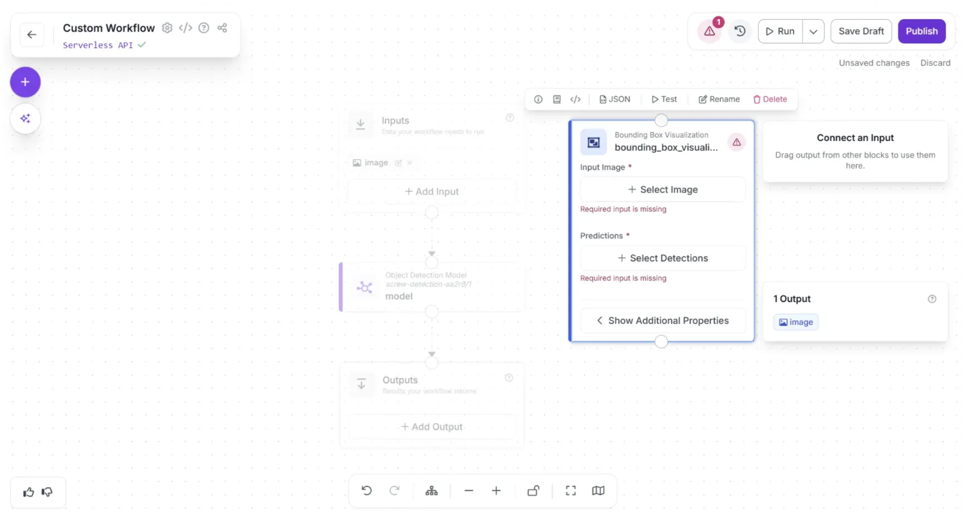The width and height of the screenshot is (980, 512).
Task: Click the auto-layout hierarchy icon
Action: (431, 491)
